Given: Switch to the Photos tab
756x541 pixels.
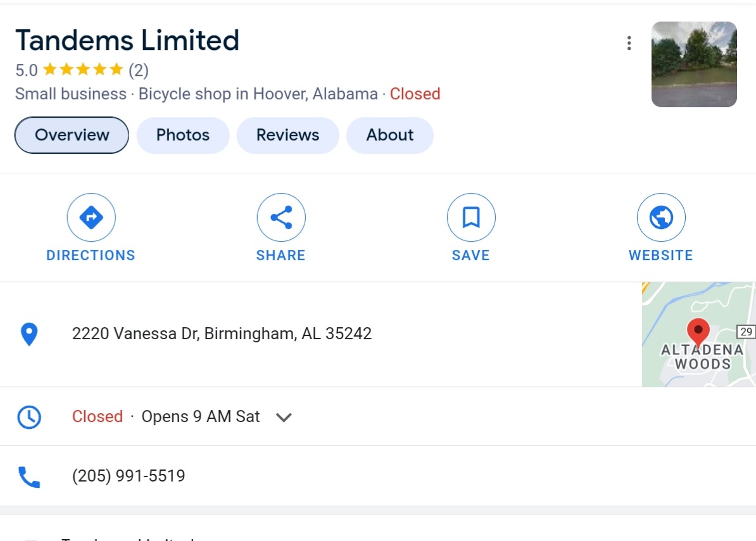Looking at the screenshot, I should (x=183, y=135).
